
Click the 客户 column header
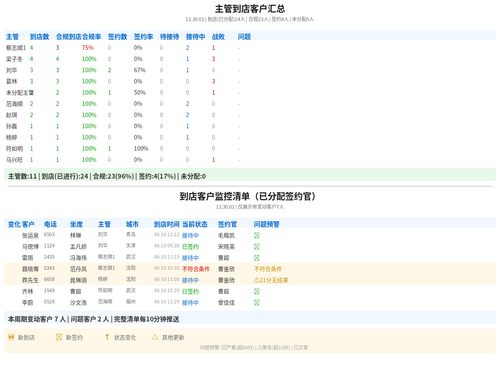click(28, 224)
